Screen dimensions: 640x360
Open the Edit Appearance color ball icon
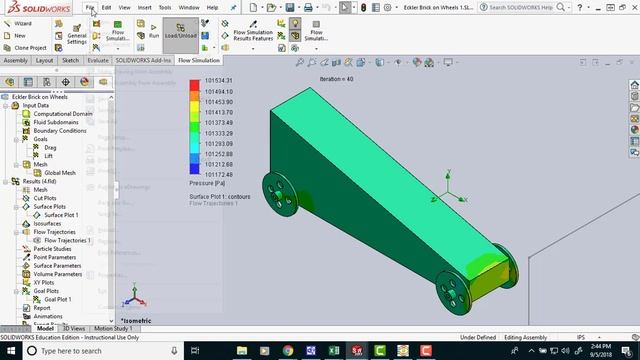(417, 62)
